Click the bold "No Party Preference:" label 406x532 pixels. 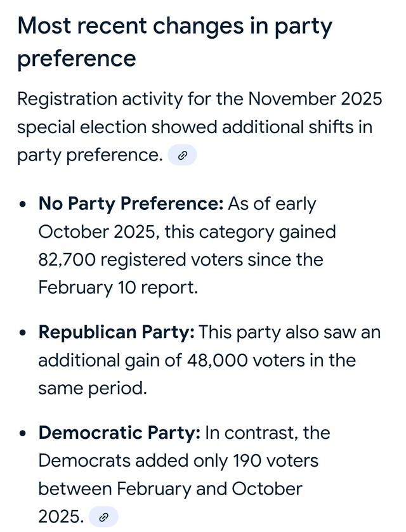pos(131,204)
